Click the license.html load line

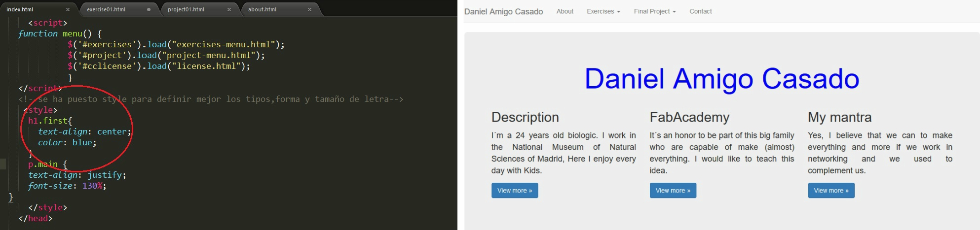point(159,66)
